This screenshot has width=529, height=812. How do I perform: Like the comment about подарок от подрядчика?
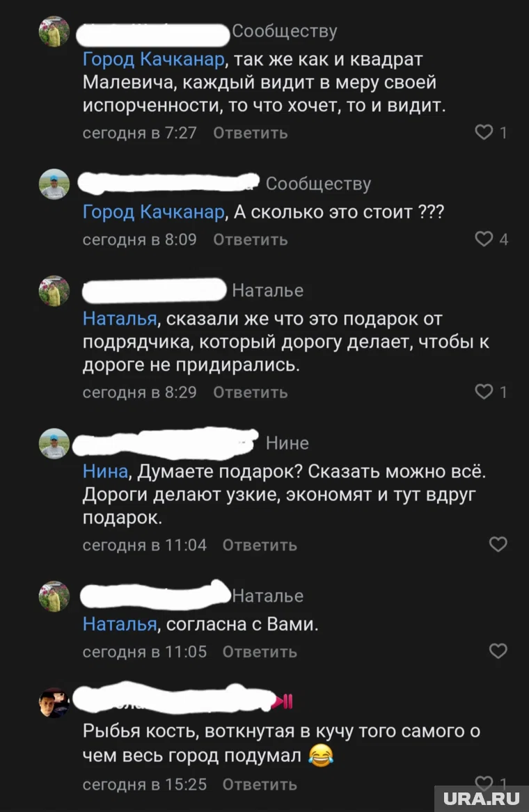[x=484, y=392]
